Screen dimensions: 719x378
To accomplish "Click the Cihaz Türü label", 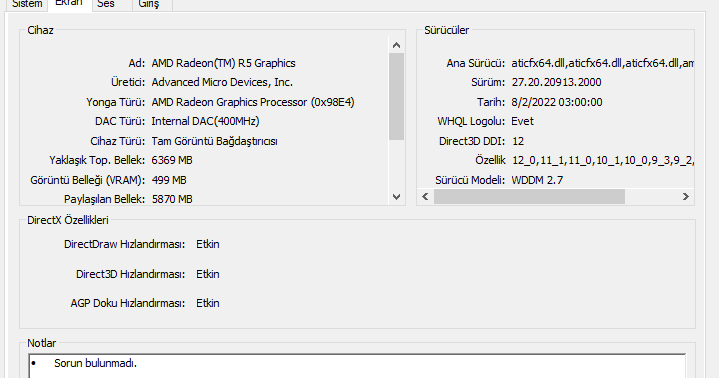I will [118, 141].
